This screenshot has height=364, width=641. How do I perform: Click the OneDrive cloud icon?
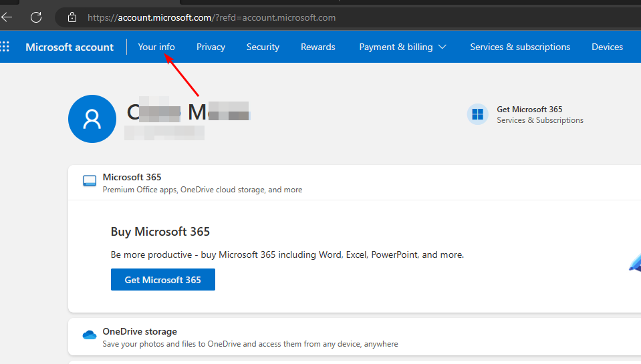[x=90, y=335]
